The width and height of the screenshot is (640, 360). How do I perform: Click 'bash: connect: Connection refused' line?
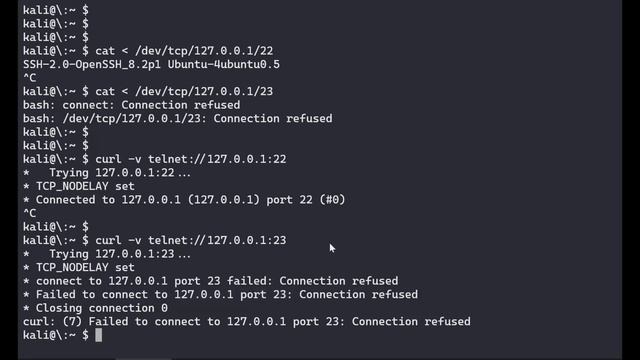[x=131, y=105]
